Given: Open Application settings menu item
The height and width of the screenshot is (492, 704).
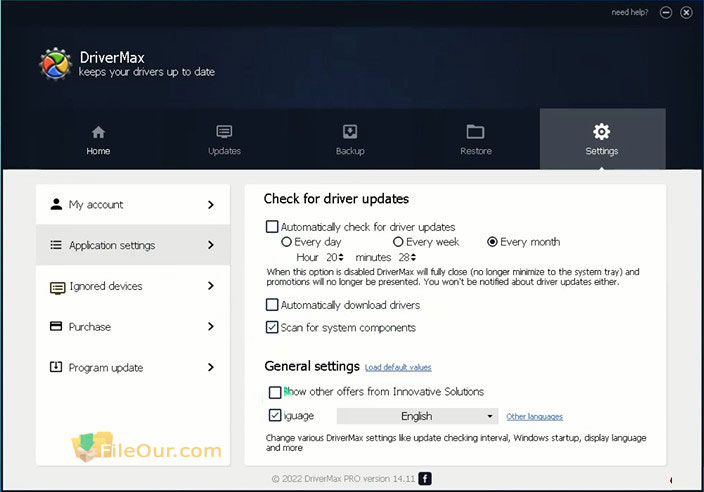Looking at the screenshot, I should 133,245.
